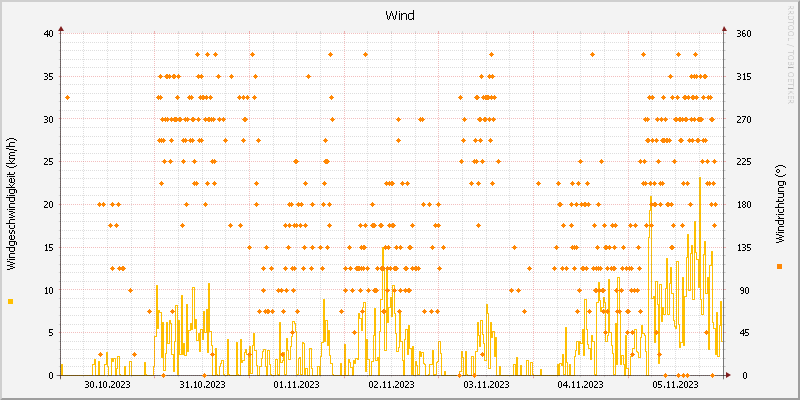Select the 04.11.2023 date label
800x400 pixels.
tap(581, 385)
